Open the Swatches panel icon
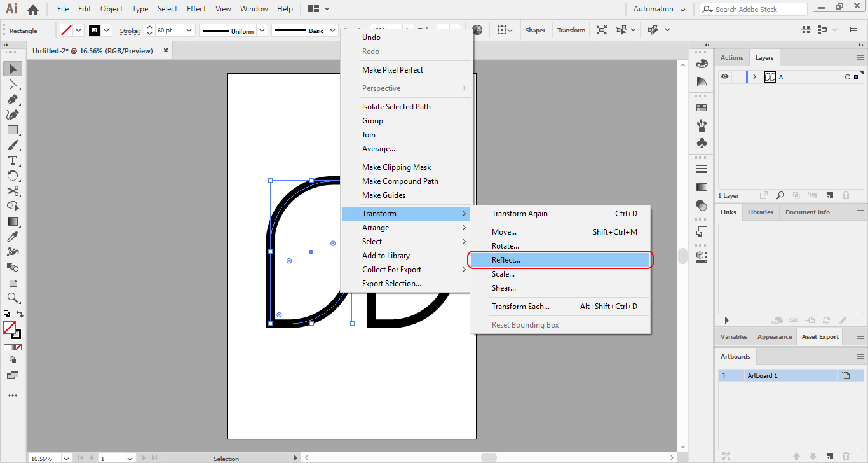 pos(702,108)
